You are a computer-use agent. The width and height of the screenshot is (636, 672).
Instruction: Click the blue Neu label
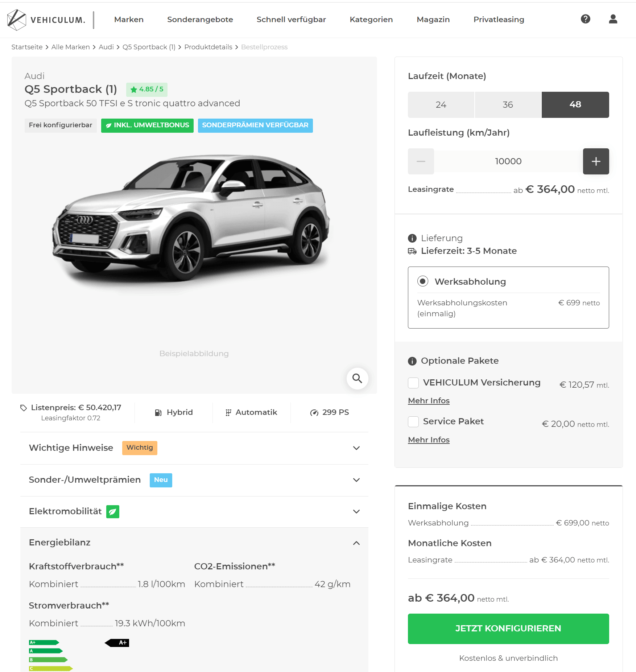(161, 480)
